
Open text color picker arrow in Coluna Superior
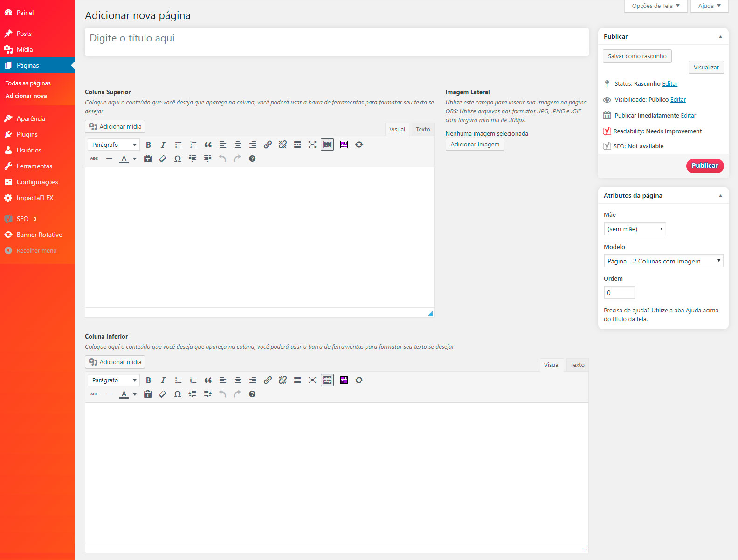click(135, 159)
